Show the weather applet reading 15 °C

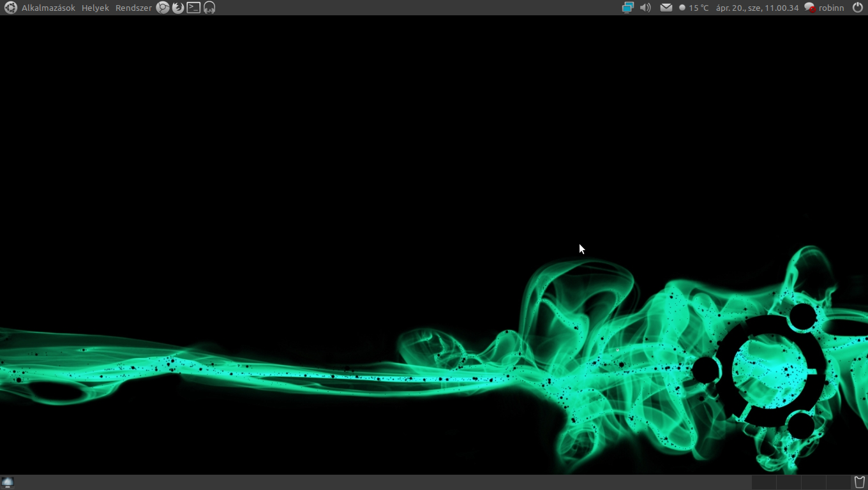click(694, 8)
